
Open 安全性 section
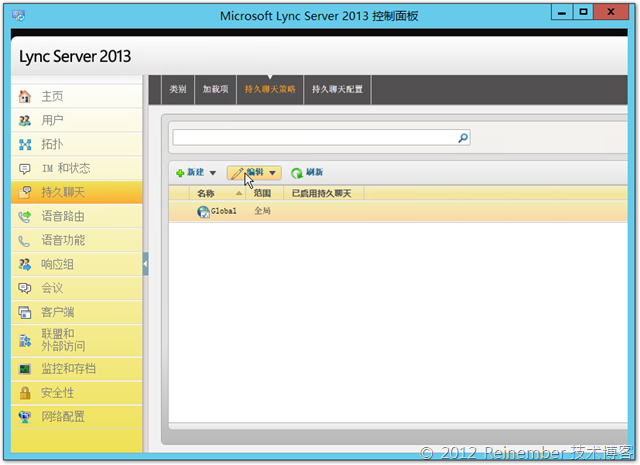point(77,393)
